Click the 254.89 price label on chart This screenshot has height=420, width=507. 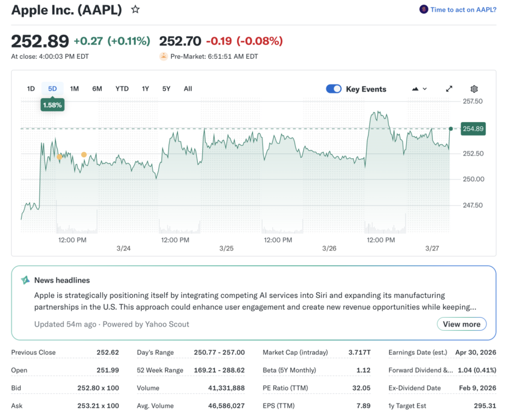(x=473, y=129)
